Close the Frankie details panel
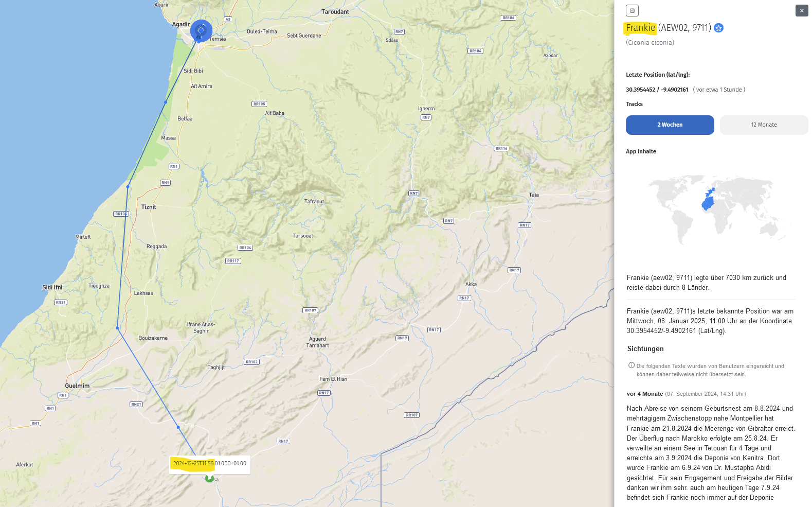Viewport: 812px width, 507px height. [801, 10]
